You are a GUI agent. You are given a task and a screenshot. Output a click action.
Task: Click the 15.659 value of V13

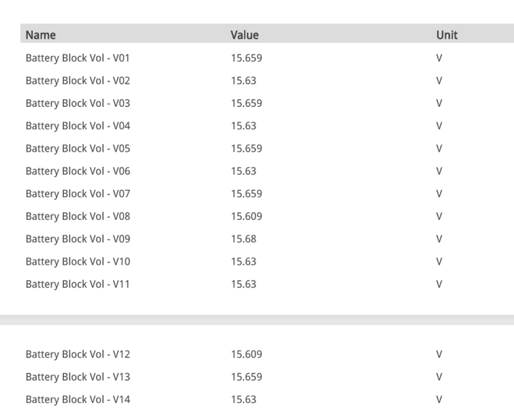click(x=246, y=377)
